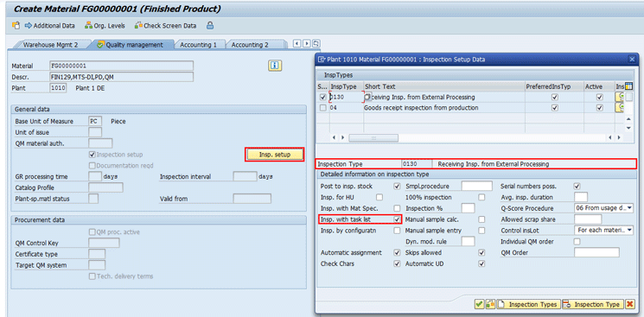Toggle selection checkbox for row 0130
Image resolution: width=644 pixels, height=317 pixels.
click(322, 98)
